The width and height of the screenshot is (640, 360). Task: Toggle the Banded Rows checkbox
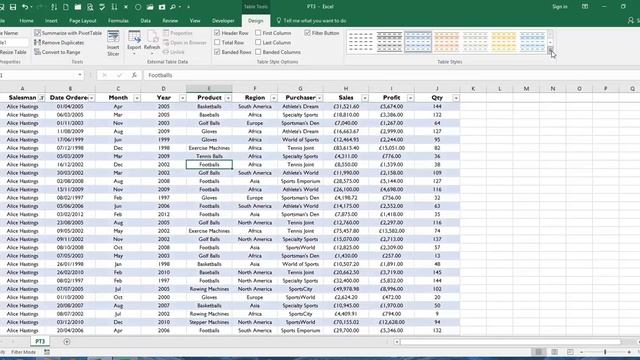point(217,52)
